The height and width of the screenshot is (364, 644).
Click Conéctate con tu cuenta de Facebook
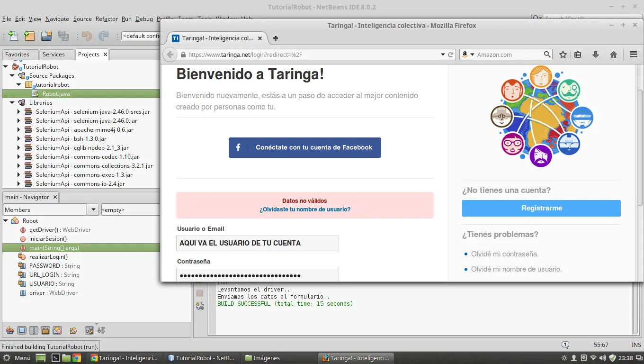305,147
